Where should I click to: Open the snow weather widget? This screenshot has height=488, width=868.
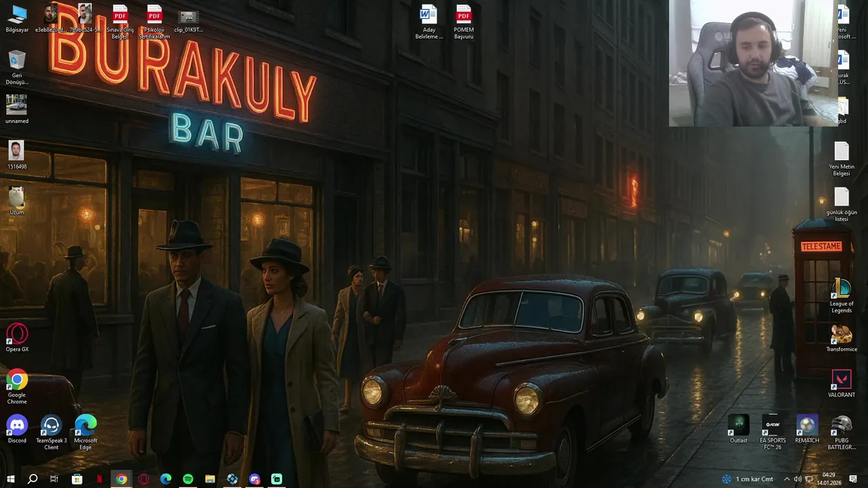point(747,479)
